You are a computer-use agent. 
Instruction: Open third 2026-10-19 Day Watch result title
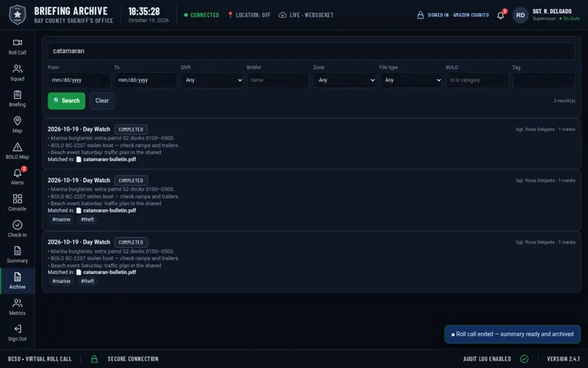[78, 242]
